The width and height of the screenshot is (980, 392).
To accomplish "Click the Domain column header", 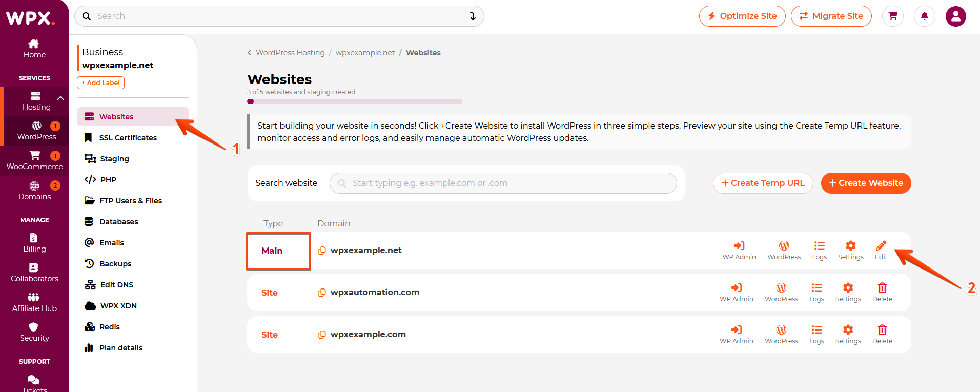I will click(334, 223).
